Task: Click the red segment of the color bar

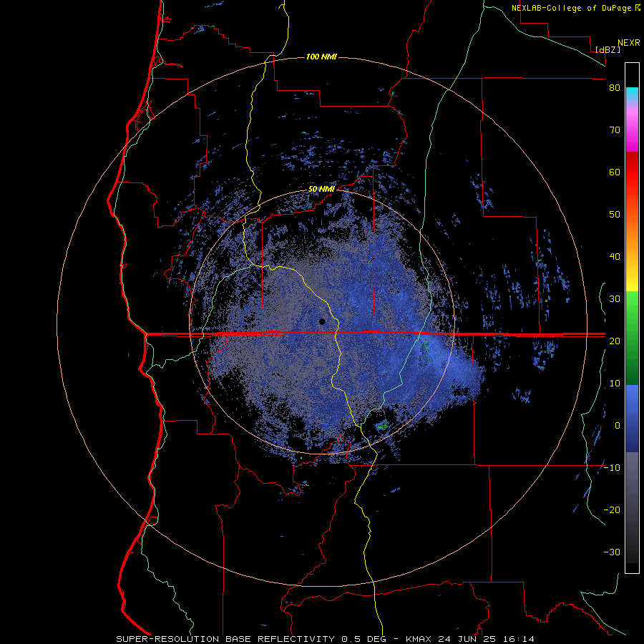Action: tap(632, 172)
